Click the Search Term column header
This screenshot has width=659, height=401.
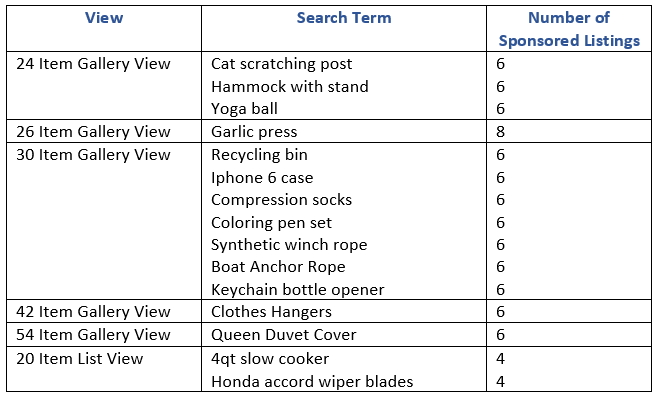pos(344,18)
